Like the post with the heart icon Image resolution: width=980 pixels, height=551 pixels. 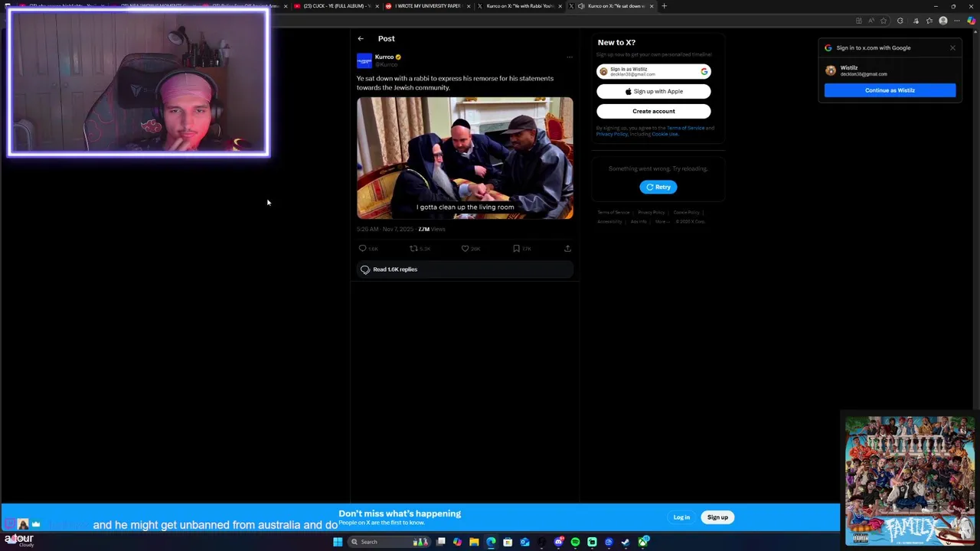pyautogui.click(x=465, y=249)
